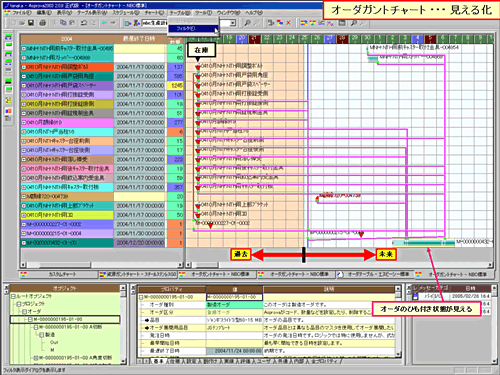Choose フィルタ(F) from the open table menu
Viewport: 500px width, 375px height.
point(193,29)
